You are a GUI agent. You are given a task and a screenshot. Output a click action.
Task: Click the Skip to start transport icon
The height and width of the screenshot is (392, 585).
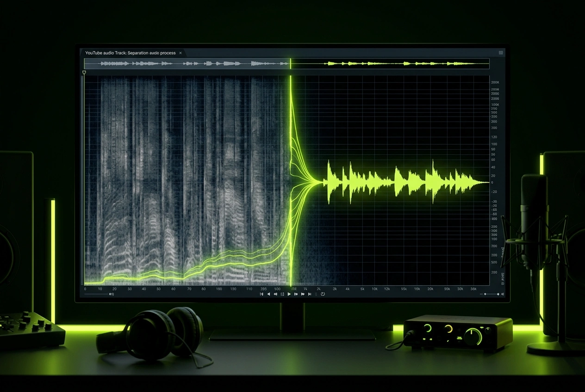pyautogui.click(x=261, y=294)
